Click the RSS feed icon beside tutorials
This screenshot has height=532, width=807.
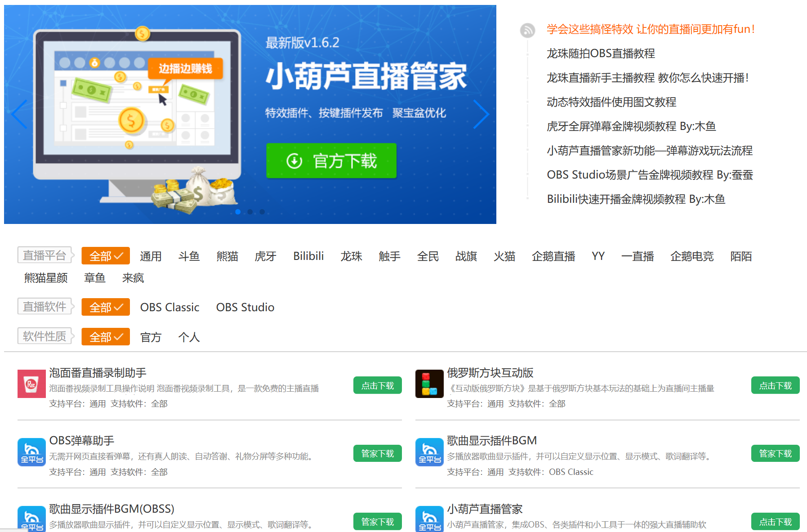coord(527,31)
